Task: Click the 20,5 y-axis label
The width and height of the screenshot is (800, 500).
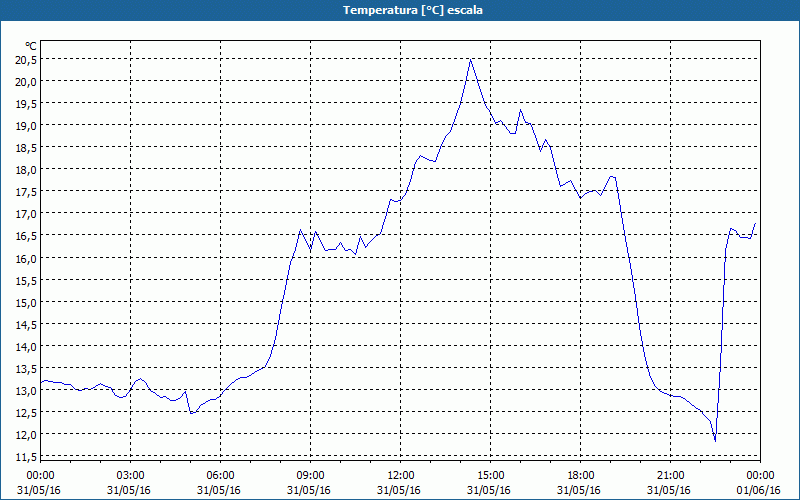Action: coord(27,60)
